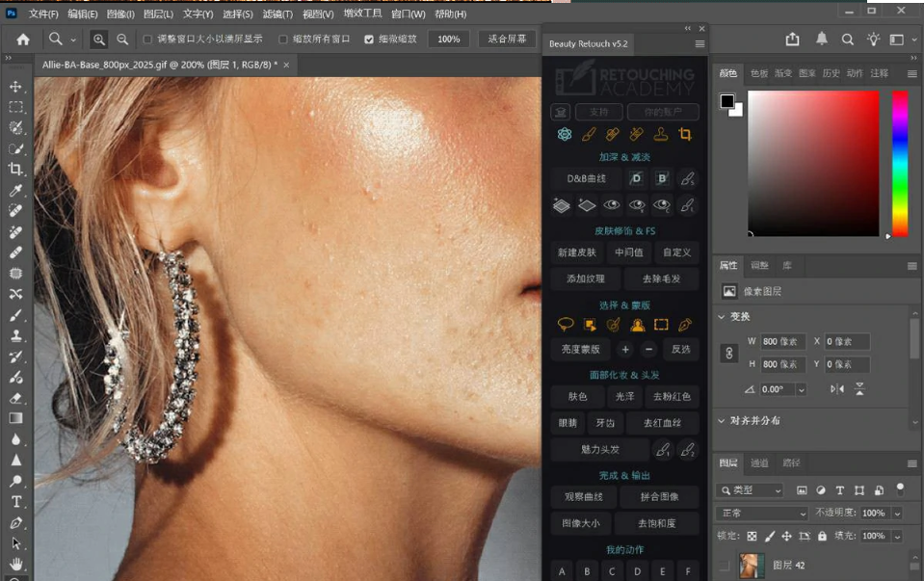Select the Hand tool

[15, 564]
